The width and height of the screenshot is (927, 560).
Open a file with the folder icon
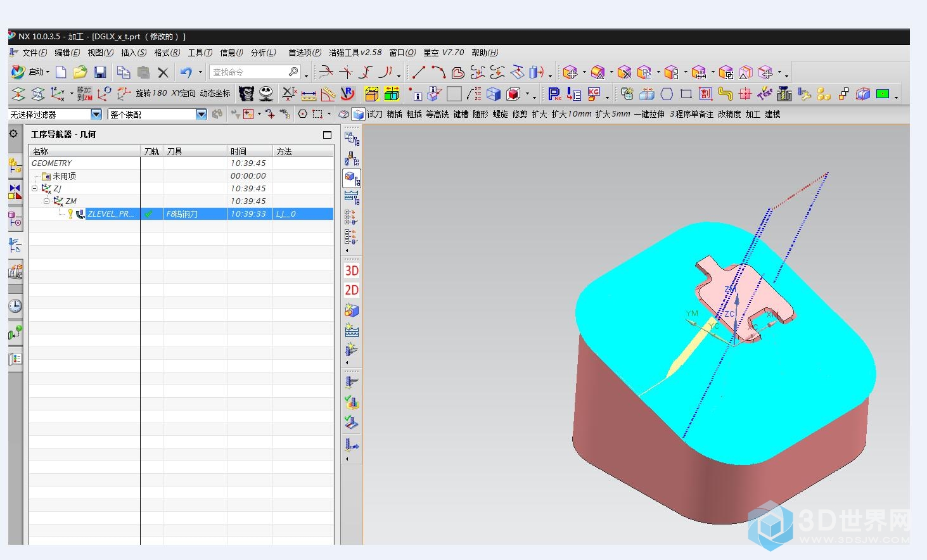click(80, 72)
